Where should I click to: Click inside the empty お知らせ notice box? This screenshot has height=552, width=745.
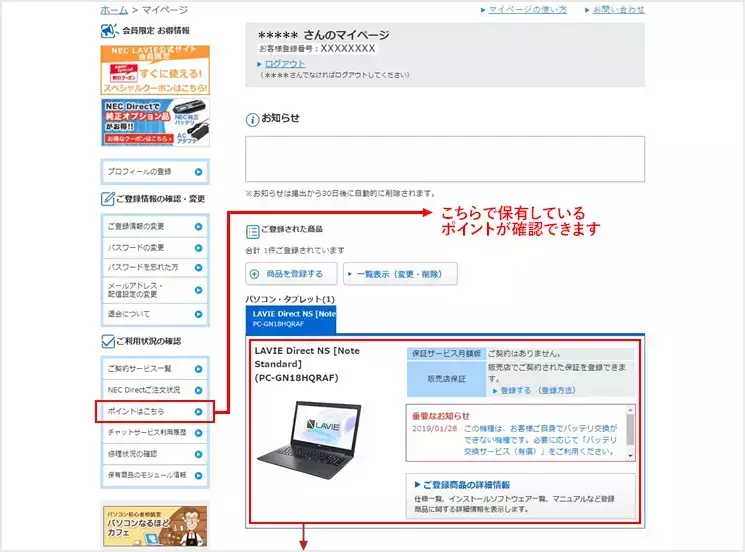click(x=445, y=159)
